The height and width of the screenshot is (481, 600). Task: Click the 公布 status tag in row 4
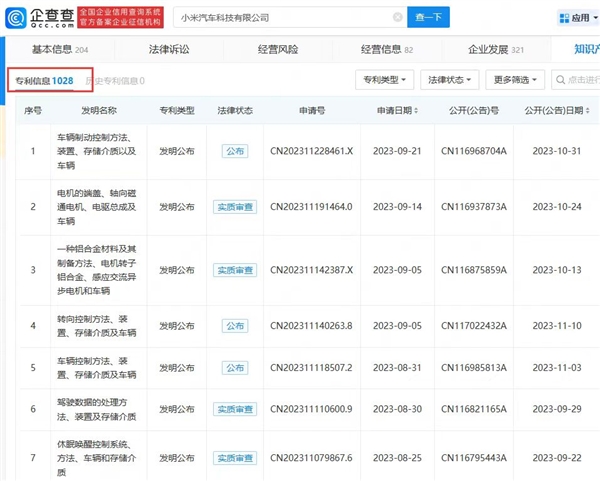pyautogui.click(x=235, y=326)
